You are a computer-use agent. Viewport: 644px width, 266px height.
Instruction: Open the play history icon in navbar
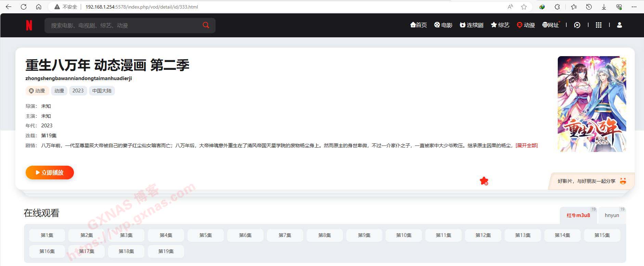577,25
